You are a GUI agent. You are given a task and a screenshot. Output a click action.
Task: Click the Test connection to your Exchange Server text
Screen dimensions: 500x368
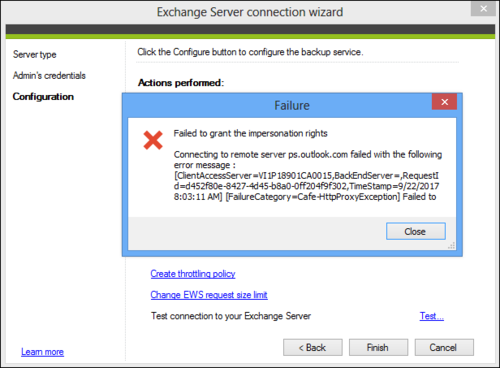tap(231, 316)
